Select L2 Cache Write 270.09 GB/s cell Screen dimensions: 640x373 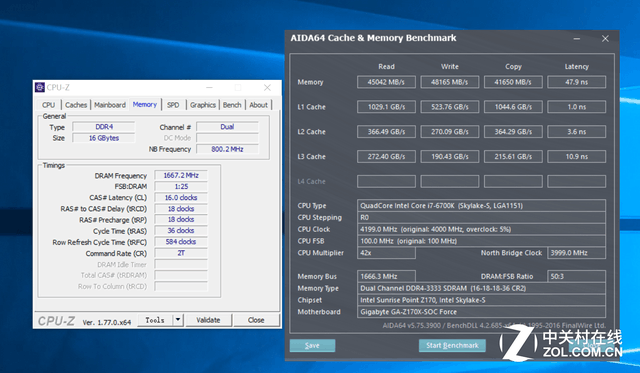pos(449,132)
